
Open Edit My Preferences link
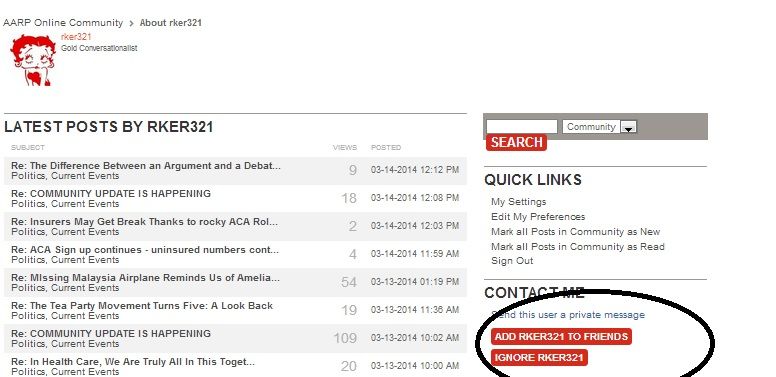click(x=538, y=217)
